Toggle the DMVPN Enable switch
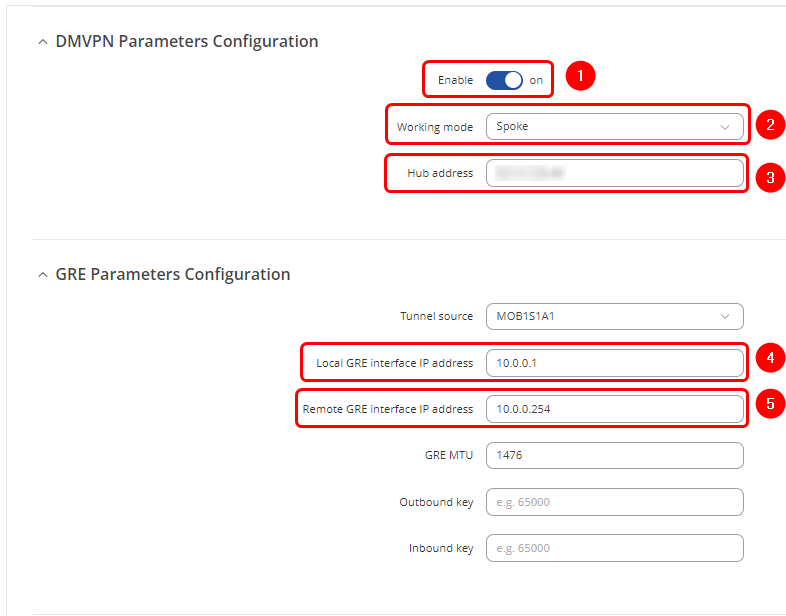Screen dimensions: 786x616 [504, 80]
